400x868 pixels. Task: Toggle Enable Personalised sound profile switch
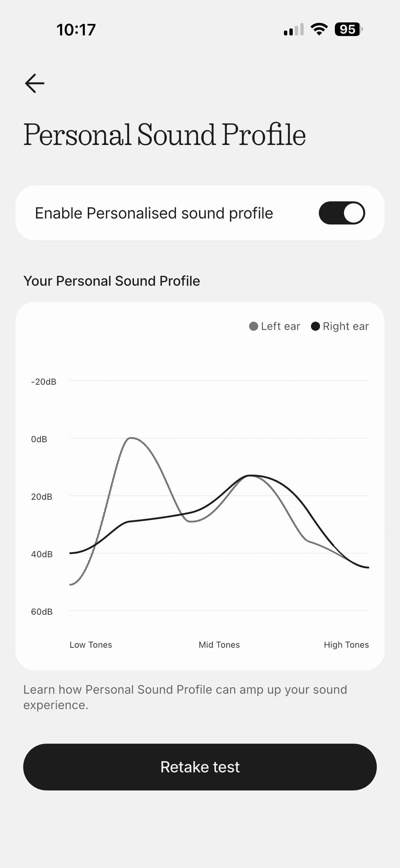tap(342, 213)
